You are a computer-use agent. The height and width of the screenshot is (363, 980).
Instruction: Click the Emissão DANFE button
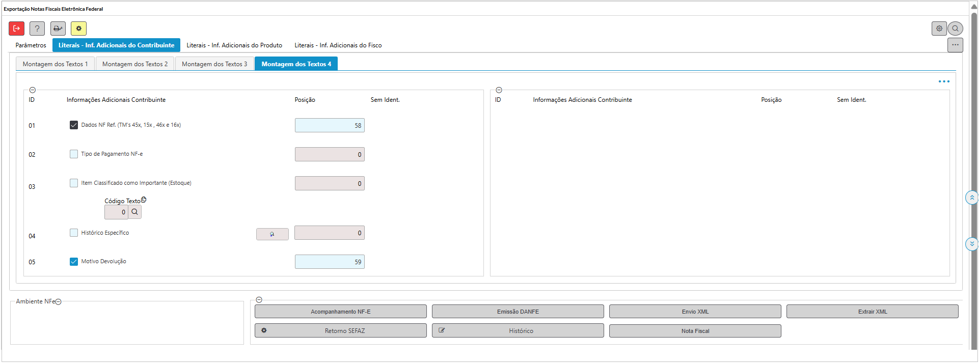click(518, 312)
